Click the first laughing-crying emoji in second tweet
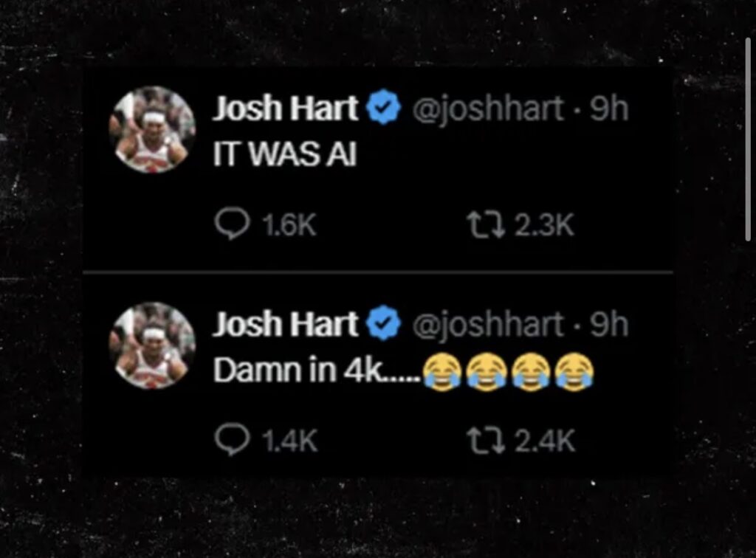 (x=442, y=371)
